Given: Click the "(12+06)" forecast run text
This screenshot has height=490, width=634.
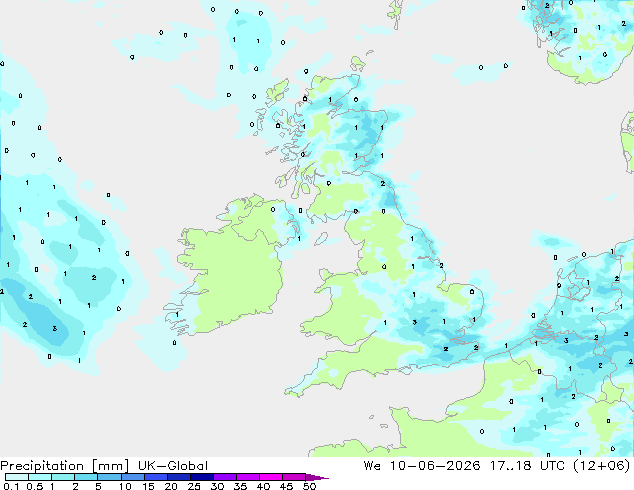Looking at the screenshot, I should [602, 466].
